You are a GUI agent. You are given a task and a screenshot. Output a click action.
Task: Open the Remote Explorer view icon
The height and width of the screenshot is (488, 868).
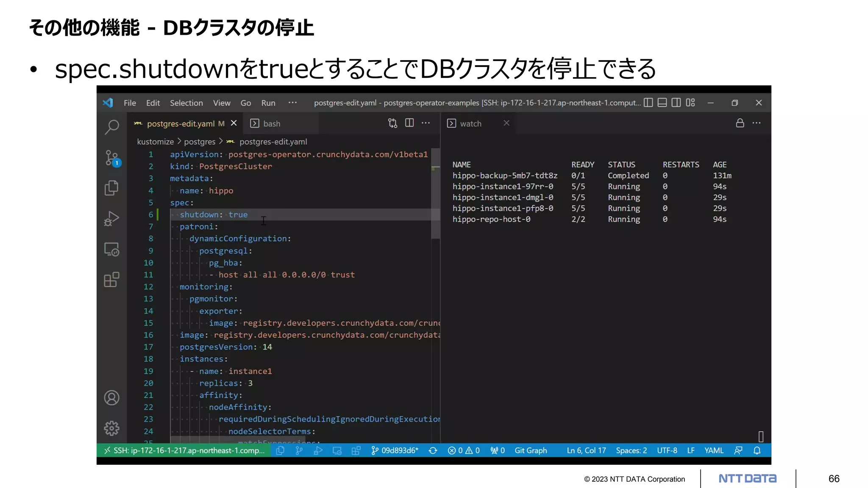112,249
